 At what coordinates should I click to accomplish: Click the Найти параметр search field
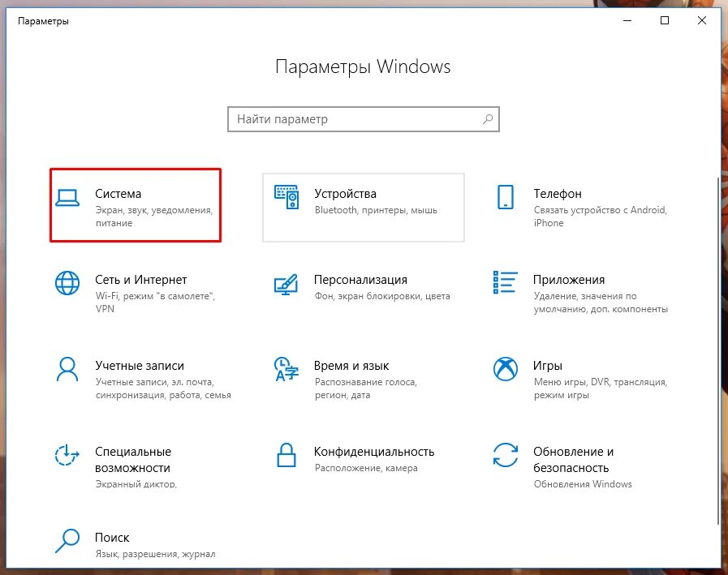point(363,119)
